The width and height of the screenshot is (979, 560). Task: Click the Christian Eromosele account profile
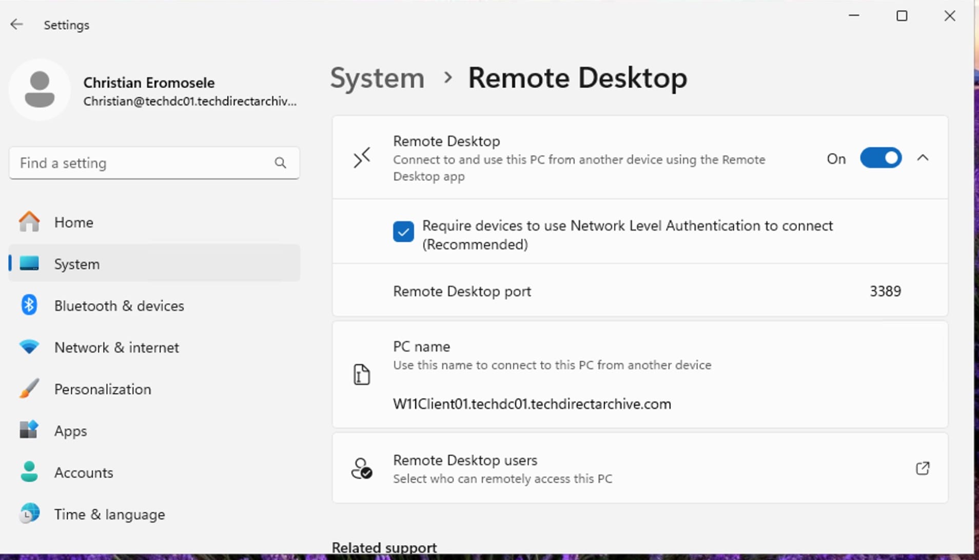click(149, 90)
